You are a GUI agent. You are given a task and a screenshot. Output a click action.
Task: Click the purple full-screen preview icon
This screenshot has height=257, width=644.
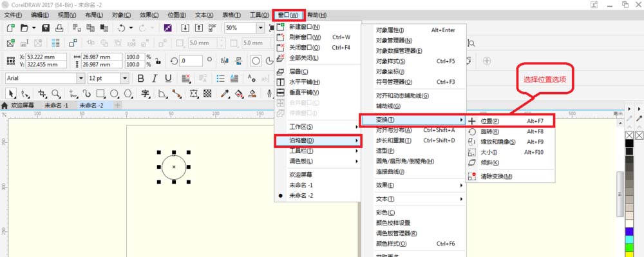(167, 28)
